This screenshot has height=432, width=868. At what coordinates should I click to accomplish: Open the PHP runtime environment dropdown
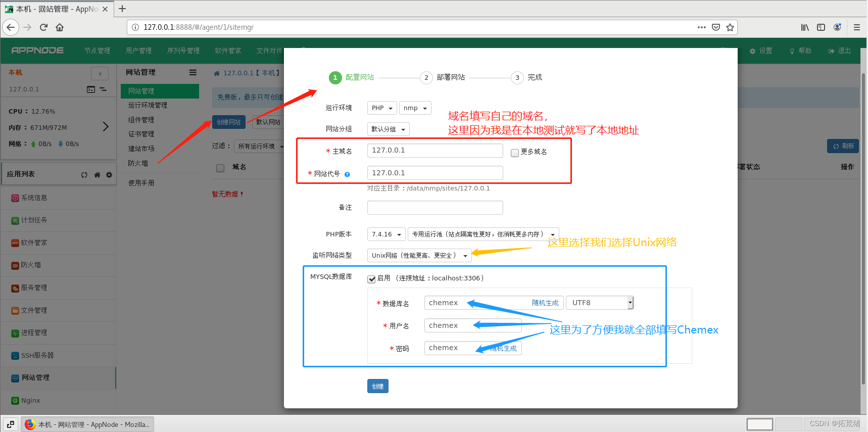(382, 108)
